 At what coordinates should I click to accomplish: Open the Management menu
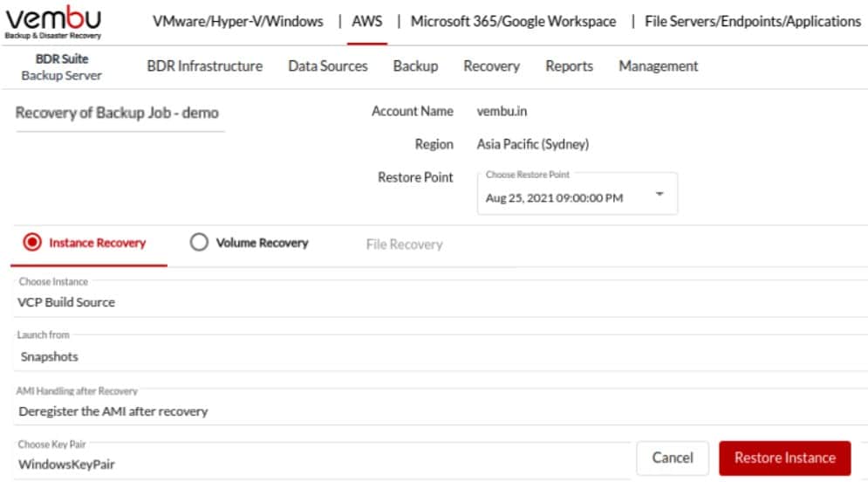coord(658,66)
